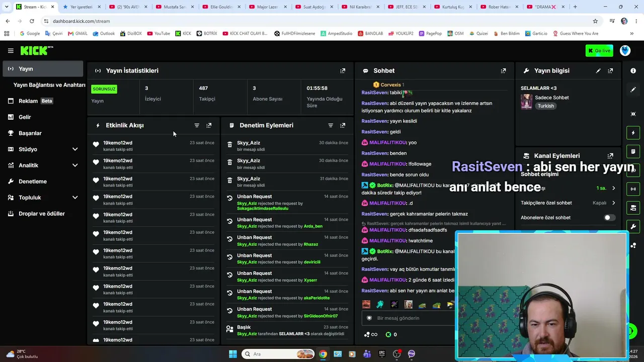
Task: Pop out the Denetim Eylemleri panel
Action: tap(343, 125)
